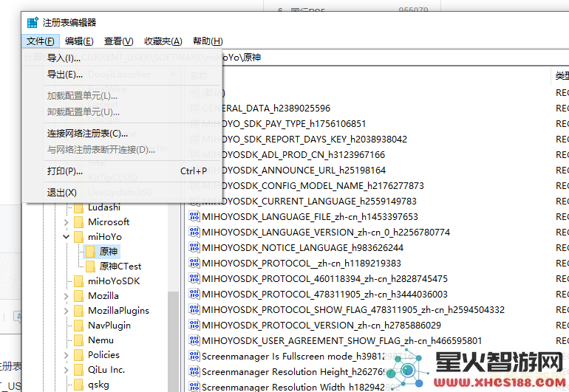Viewport: 569px width, 392px height.
Task: Select the Ludashi folder icon
Action: pyautogui.click(x=78, y=207)
